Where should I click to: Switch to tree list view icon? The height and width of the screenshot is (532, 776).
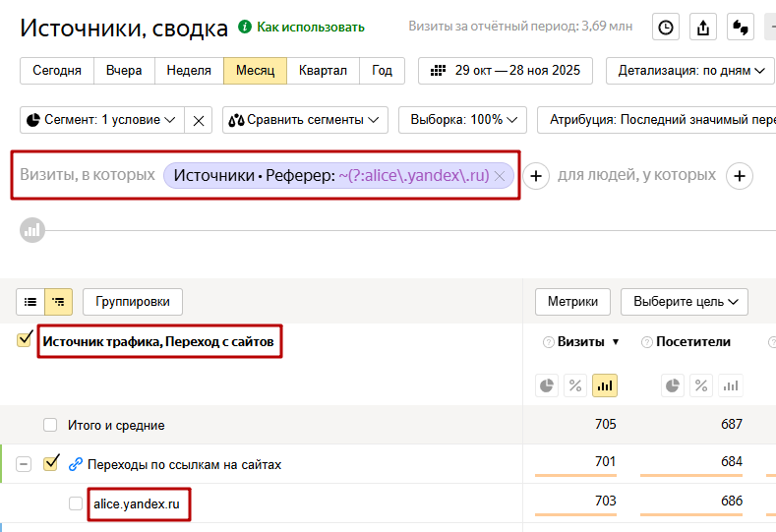point(58,302)
